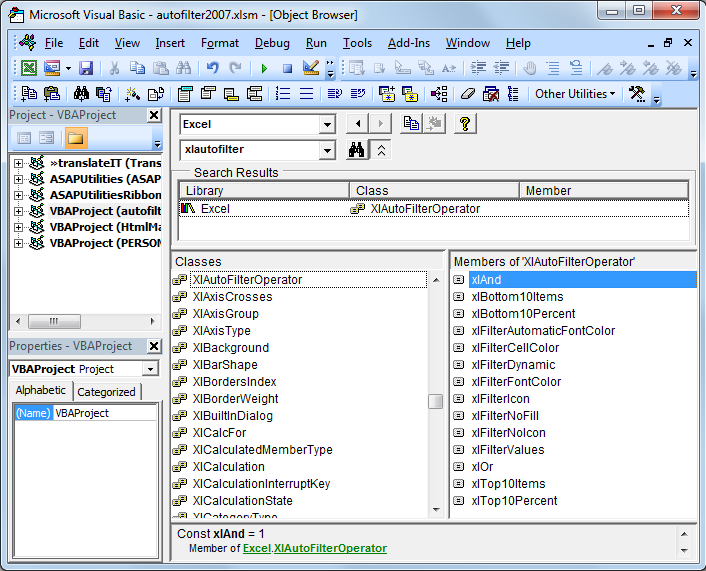The image size is (706, 571).
Task: Select XlAxisCrosses in Classes list
Action: [232, 297]
